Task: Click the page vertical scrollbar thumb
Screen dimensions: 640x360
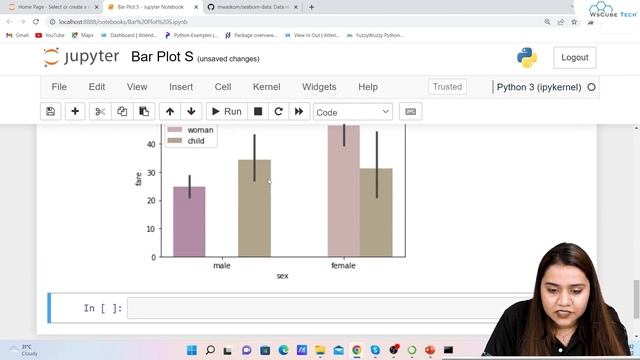Action: (x=636, y=299)
